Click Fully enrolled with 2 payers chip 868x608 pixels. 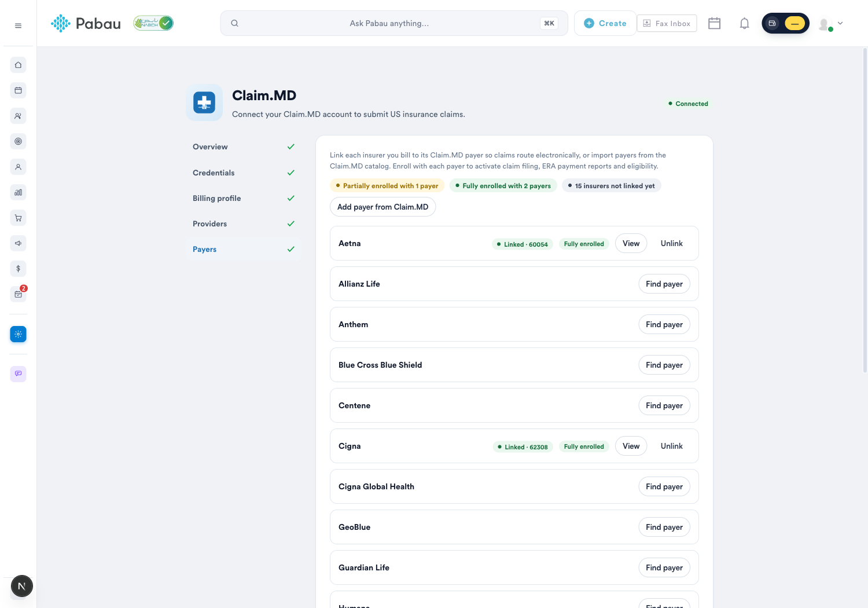pyautogui.click(x=503, y=186)
